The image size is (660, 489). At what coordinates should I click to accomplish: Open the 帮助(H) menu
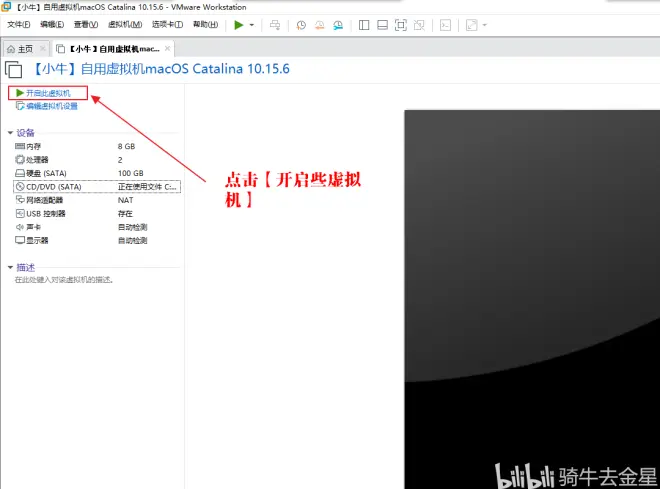point(205,24)
